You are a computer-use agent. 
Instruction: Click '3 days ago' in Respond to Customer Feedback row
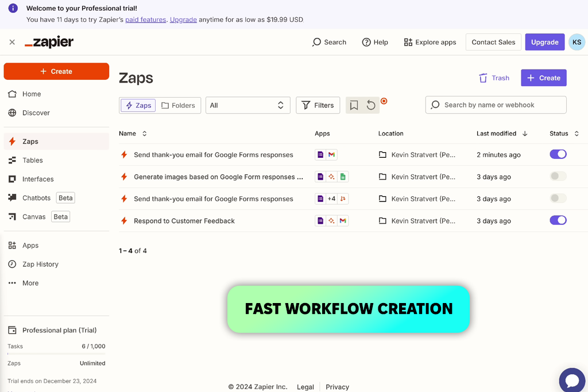click(493, 221)
